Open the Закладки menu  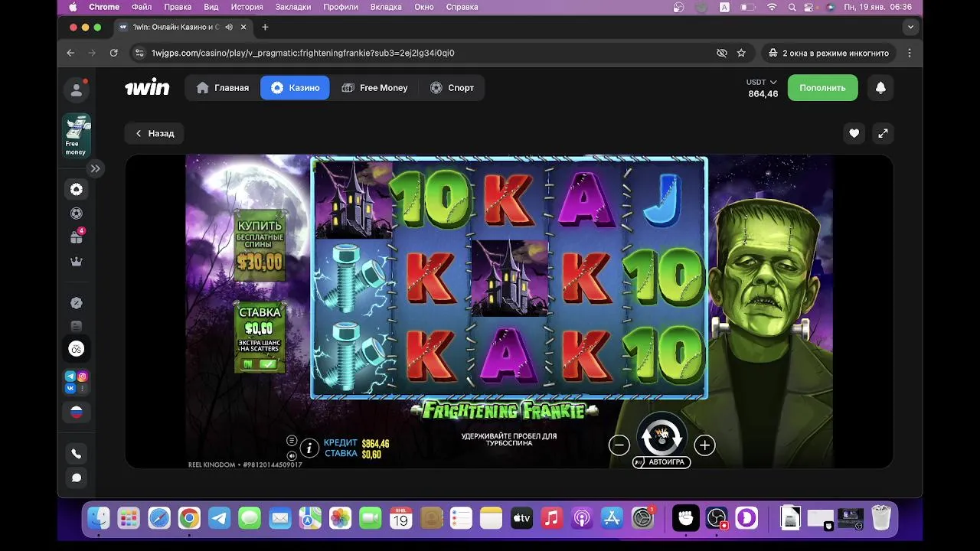click(294, 7)
